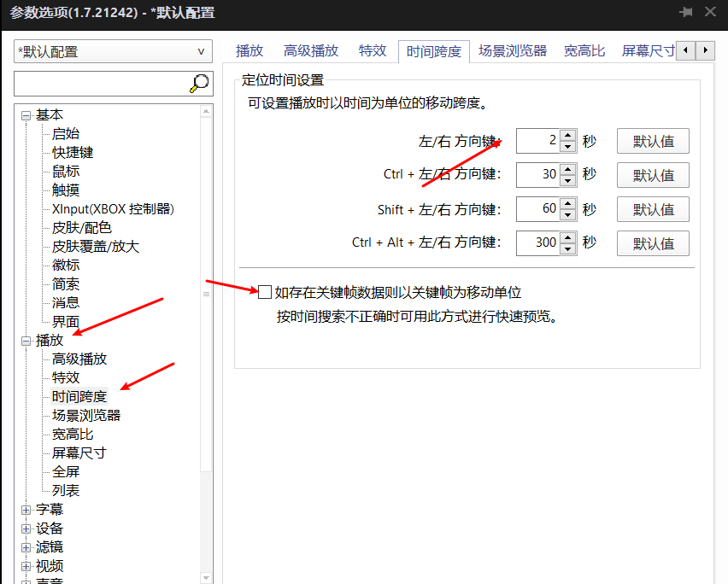Select 时间跨度 in the left tree
Screen dimensions: 728x584
[x=79, y=397]
